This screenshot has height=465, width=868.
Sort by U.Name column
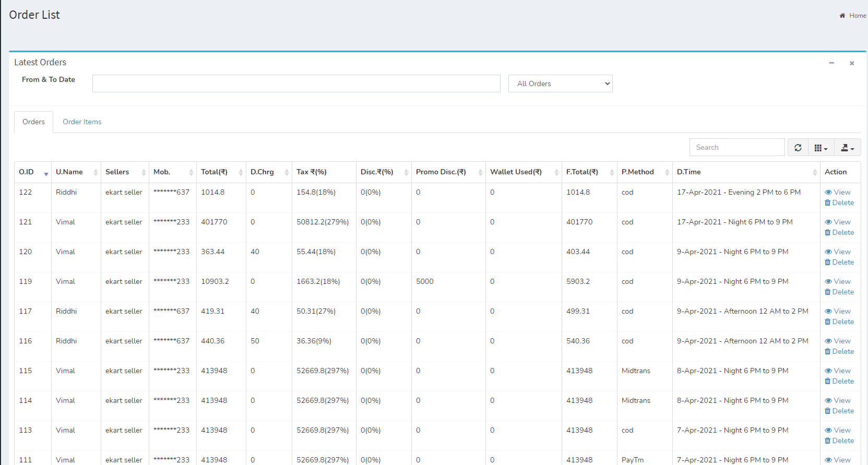point(76,172)
